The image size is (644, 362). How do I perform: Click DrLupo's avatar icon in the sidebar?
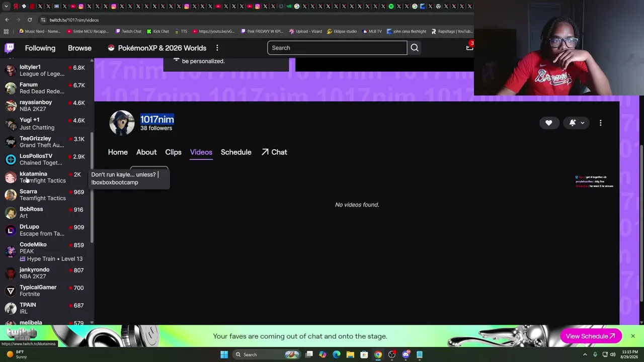pos(10,230)
